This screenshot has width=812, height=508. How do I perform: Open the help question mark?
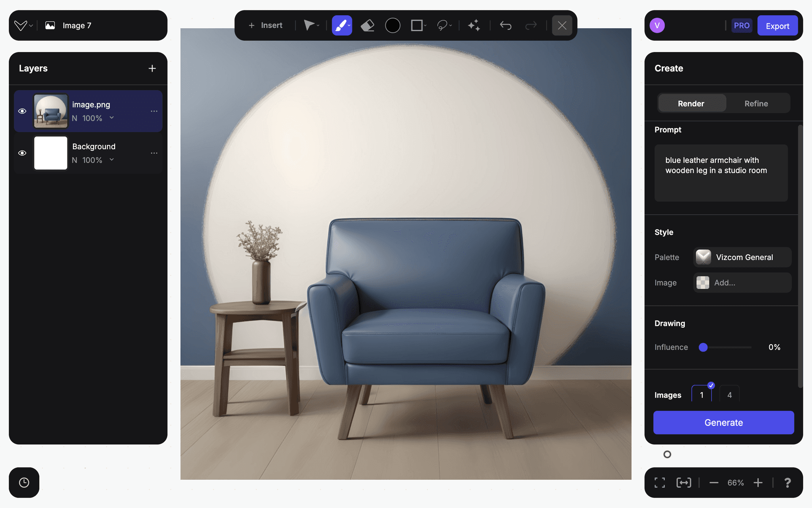pos(787,483)
